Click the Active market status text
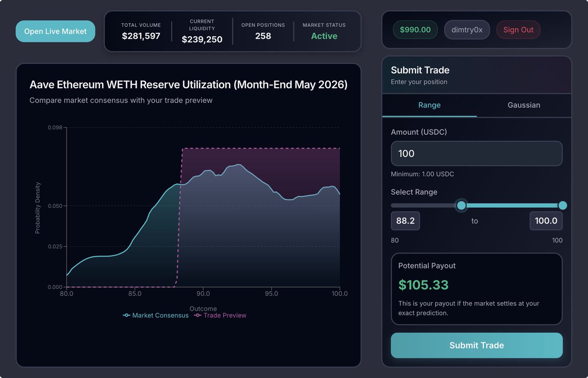Image resolution: width=588 pixels, height=378 pixels. (x=324, y=36)
